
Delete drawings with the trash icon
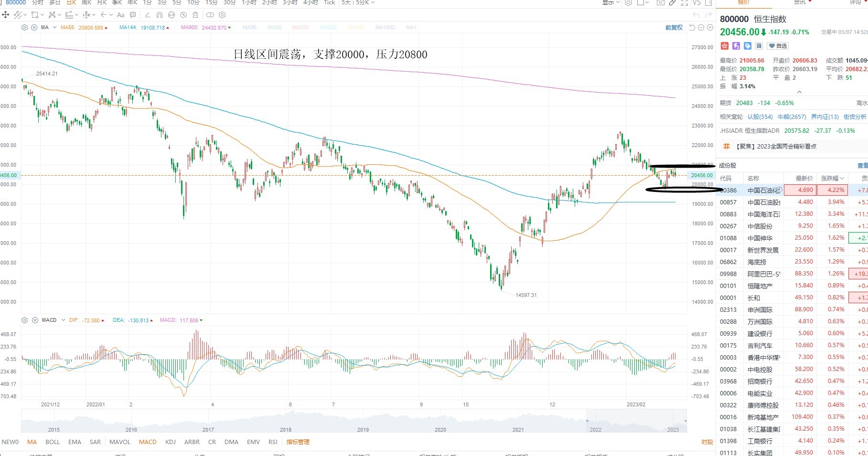tap(195, 15)
